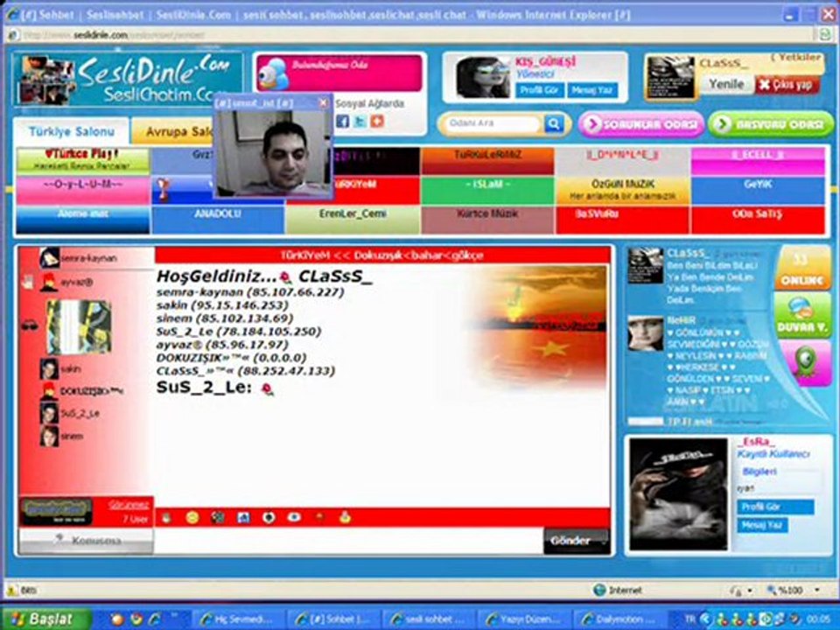Open the zoom %100 dropdown arrow

[817, 591]
